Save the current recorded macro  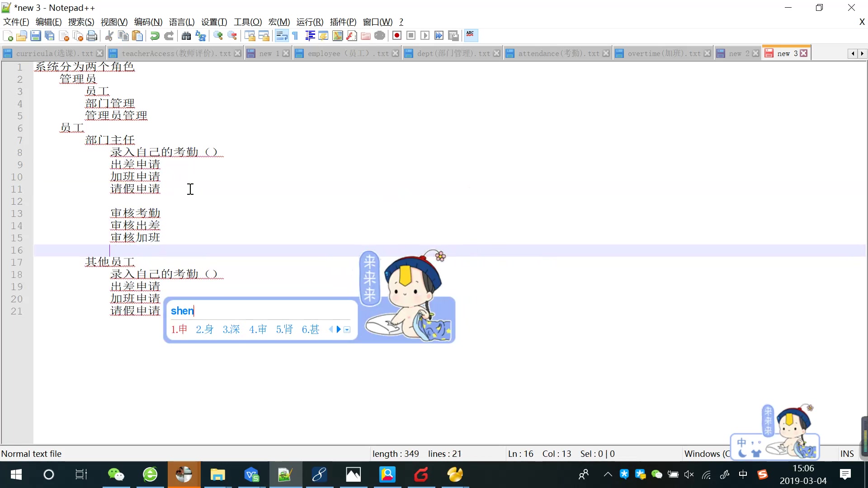pos(453,36)
